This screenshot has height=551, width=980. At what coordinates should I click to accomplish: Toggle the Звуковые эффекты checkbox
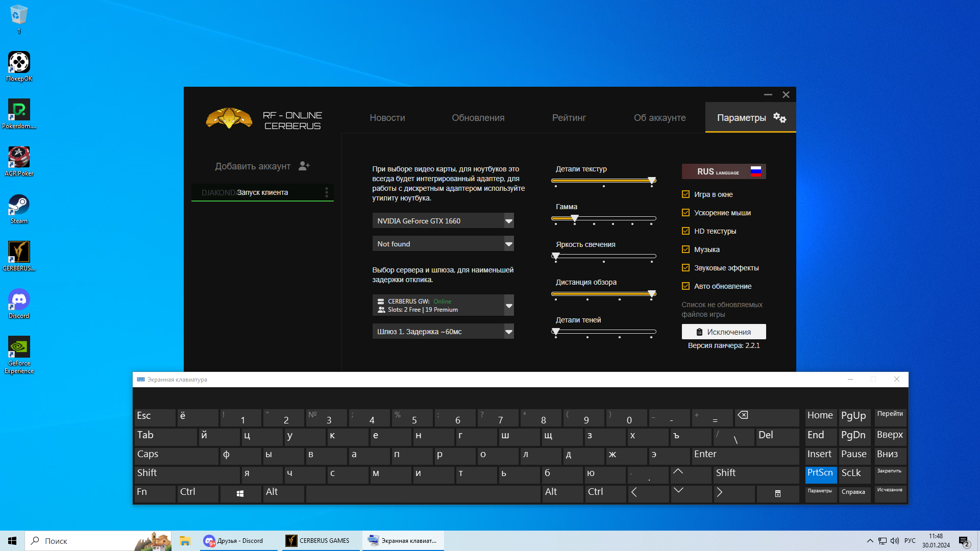point(685,268)
